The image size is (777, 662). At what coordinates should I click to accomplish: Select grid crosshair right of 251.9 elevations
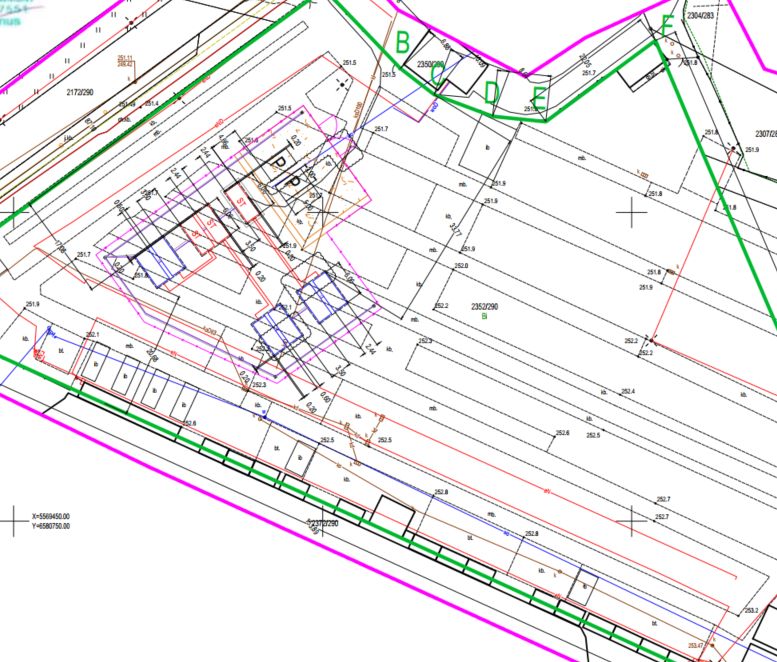pos(631,211)
